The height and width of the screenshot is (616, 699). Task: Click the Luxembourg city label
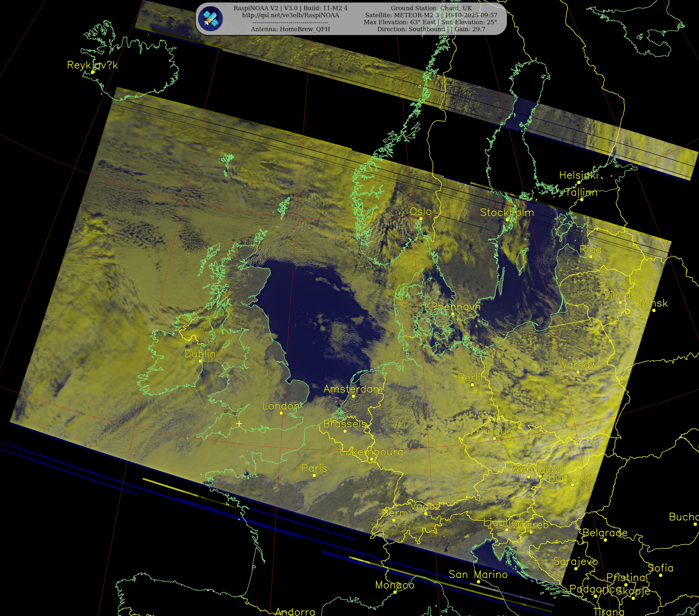pos(371,452)
